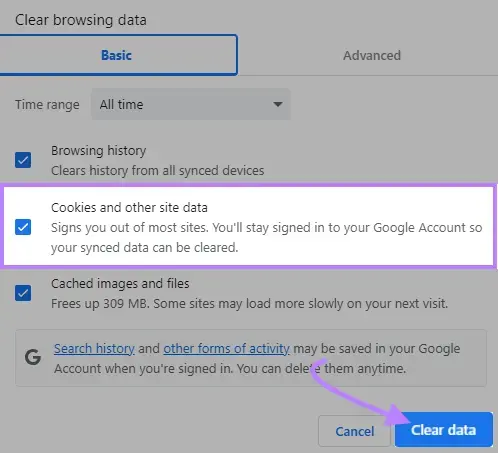Click the Frees up 309 MB description
This screenshot has height=453, width=498.
(x=249, y=304)
